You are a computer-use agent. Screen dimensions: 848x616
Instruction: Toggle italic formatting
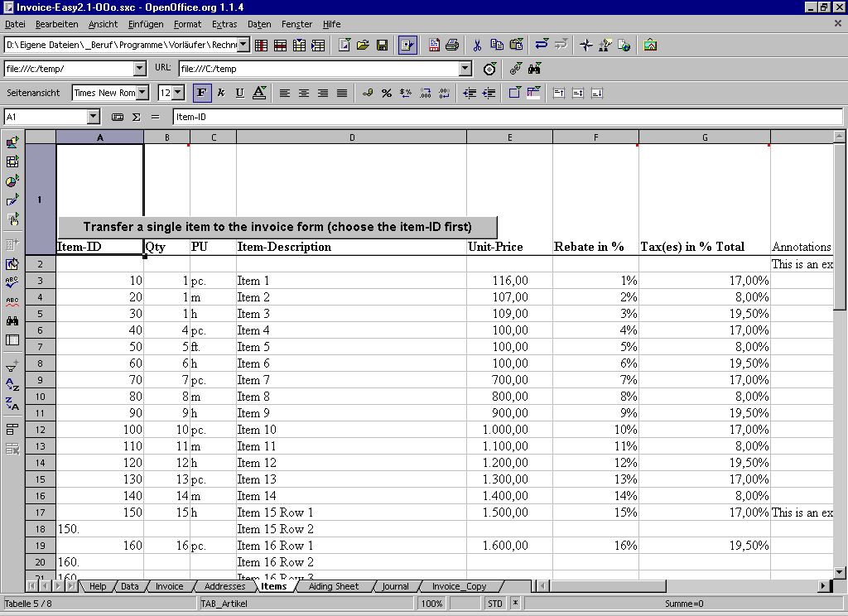221,93
